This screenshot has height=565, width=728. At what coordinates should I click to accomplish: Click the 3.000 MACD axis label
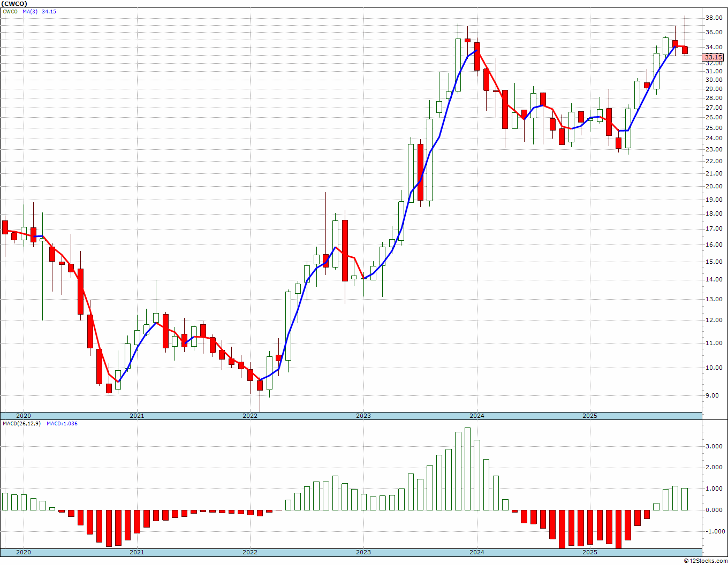coord(714,446)
